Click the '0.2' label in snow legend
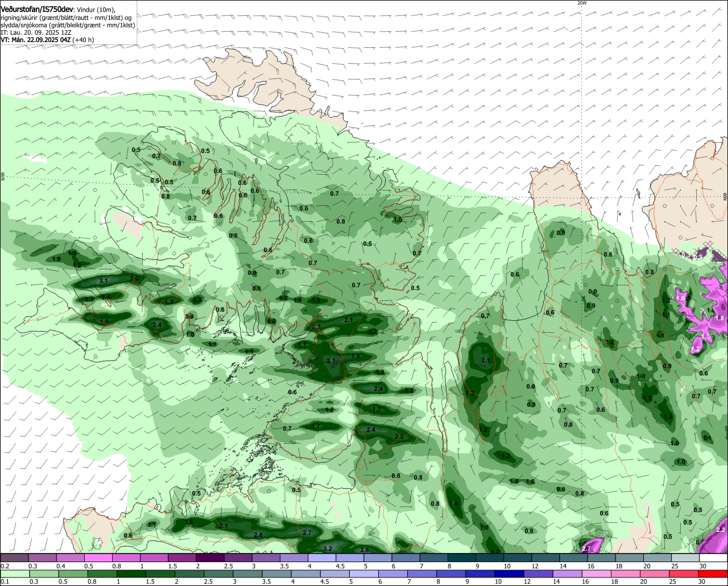 [x=5, y=566]
